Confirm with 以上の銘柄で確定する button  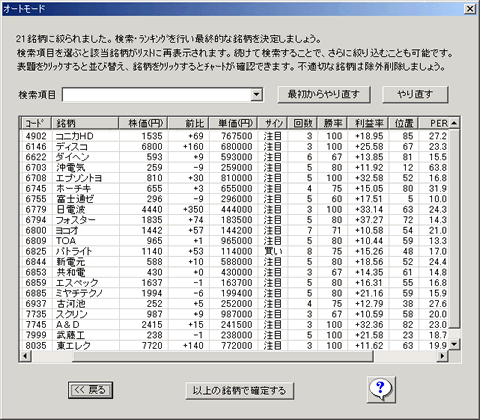239,390
